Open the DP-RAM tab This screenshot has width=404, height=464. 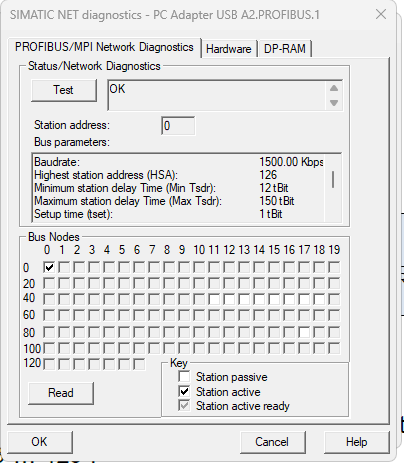click(285, 49)
